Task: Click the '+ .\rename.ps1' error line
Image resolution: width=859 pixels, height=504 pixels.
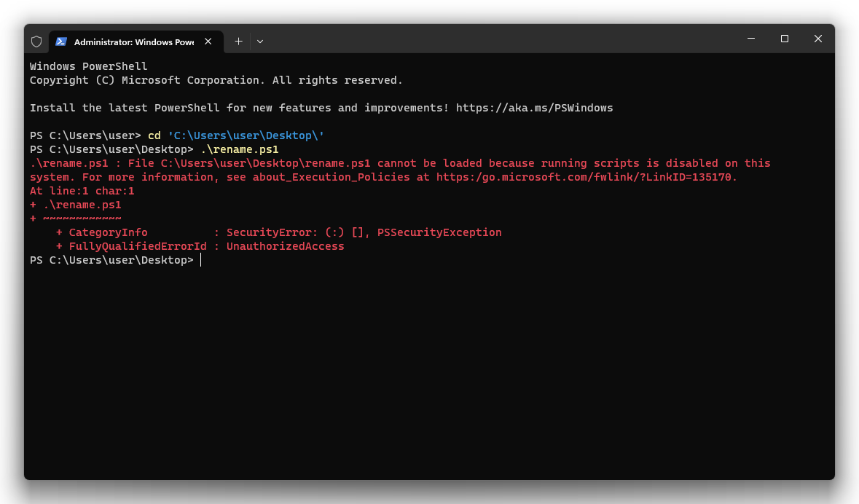Action: pyautogui.click(x=76, y=205)
